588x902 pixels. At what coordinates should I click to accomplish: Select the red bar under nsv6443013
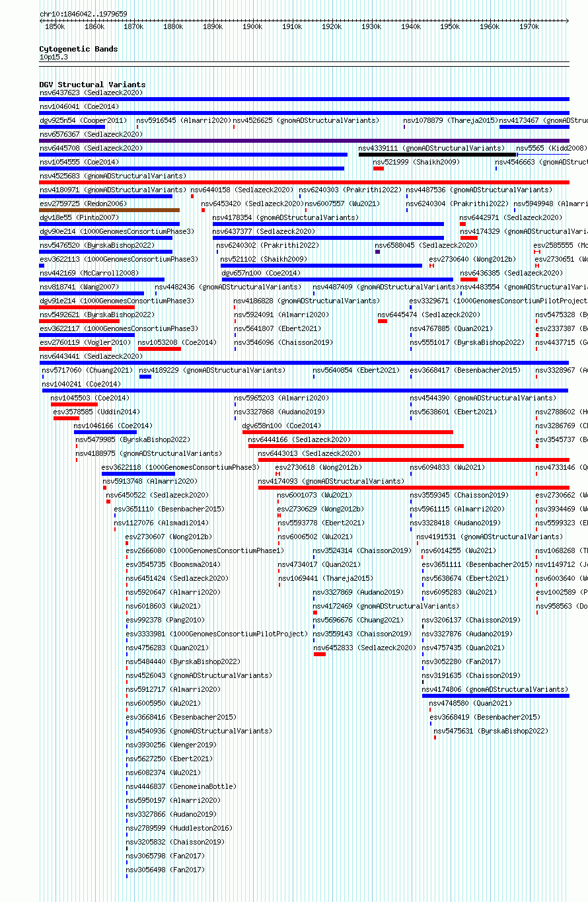click(414, 460)
